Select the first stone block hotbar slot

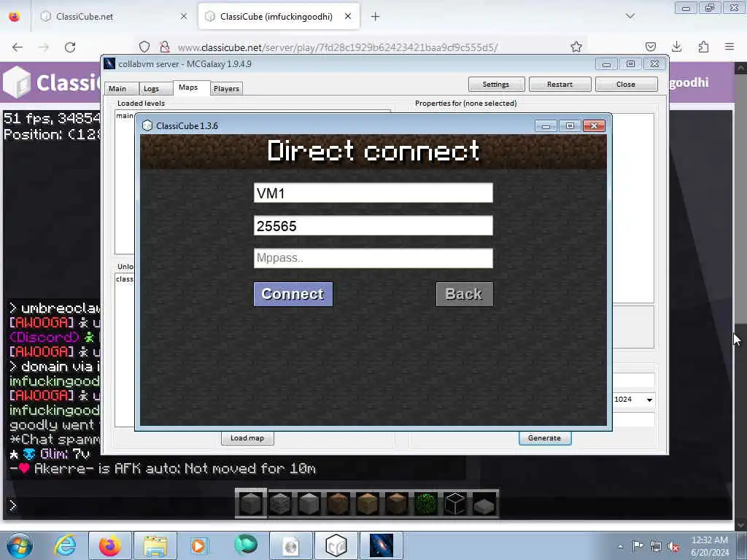point(251,503)
